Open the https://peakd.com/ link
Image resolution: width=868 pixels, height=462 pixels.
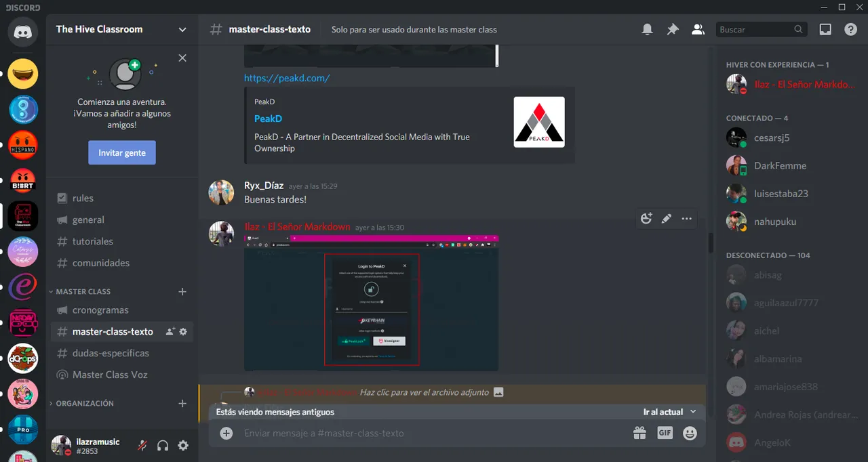coord(287,78)
